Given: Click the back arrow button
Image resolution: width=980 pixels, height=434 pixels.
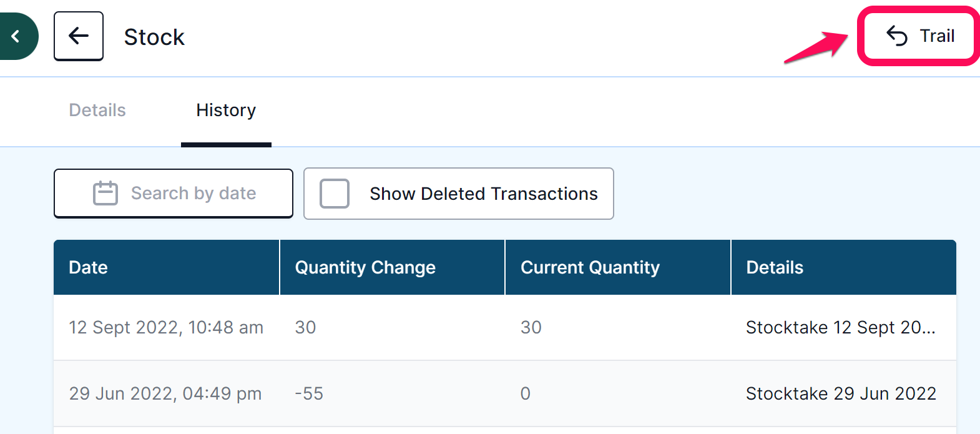Looking at the screenshot, I should [x=79, y=36].
